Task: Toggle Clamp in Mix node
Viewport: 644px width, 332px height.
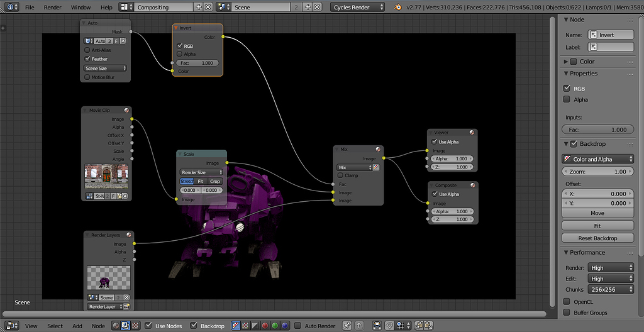Action: point(340,175)
